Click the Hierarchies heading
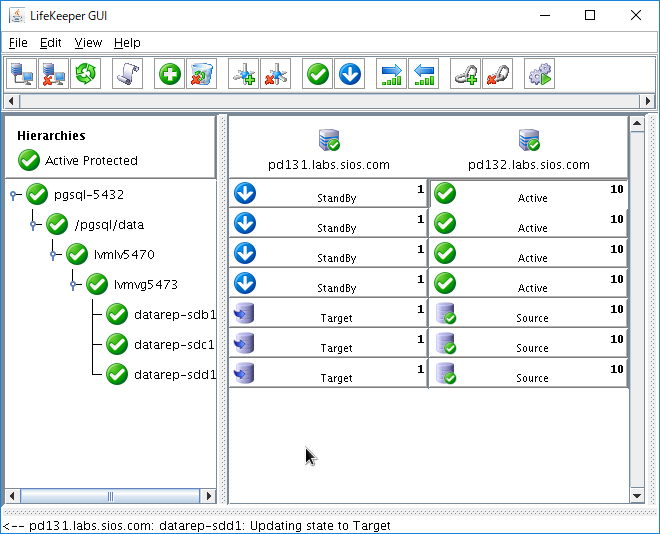 [51, 135]
